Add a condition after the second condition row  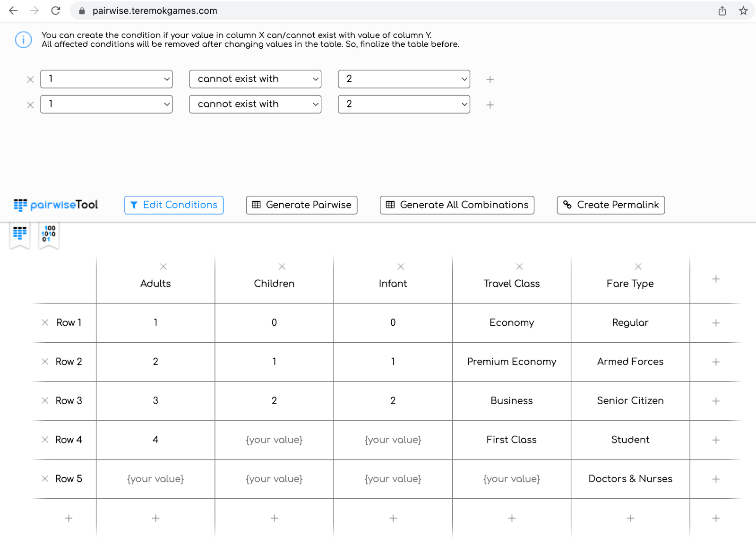[490, 105]
